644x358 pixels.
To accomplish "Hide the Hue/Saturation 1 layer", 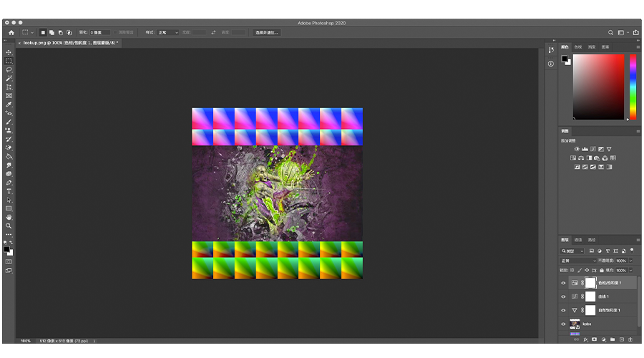I will [564, 283].
